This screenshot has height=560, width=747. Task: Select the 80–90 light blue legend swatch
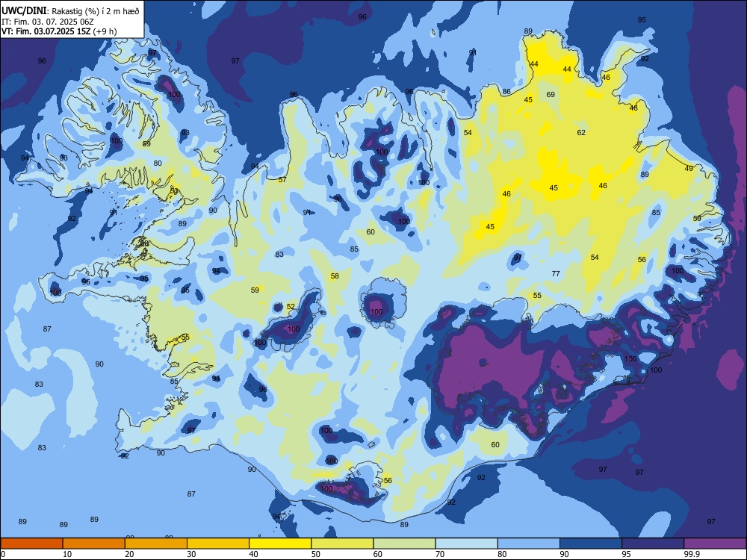pos(529,544)
